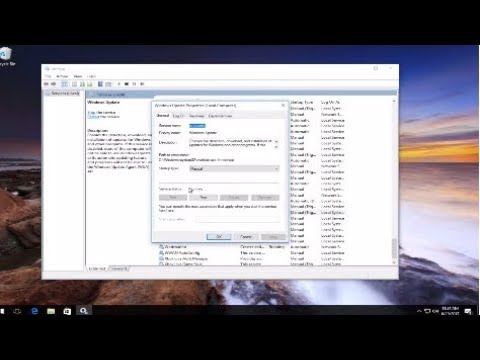The height and width of the screenshot is (360, 480).
Task: Click the Stop button under Service status
Action: (x=203, y=197)
